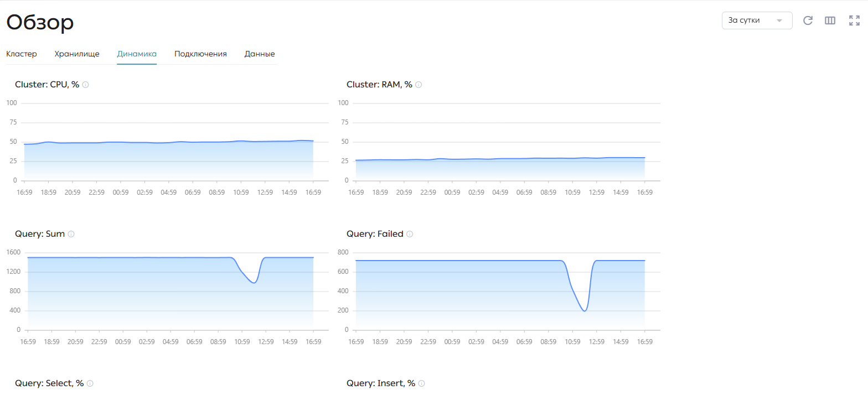
Task: Click the dip in Query: Failed chart
Action: point(585,310)
